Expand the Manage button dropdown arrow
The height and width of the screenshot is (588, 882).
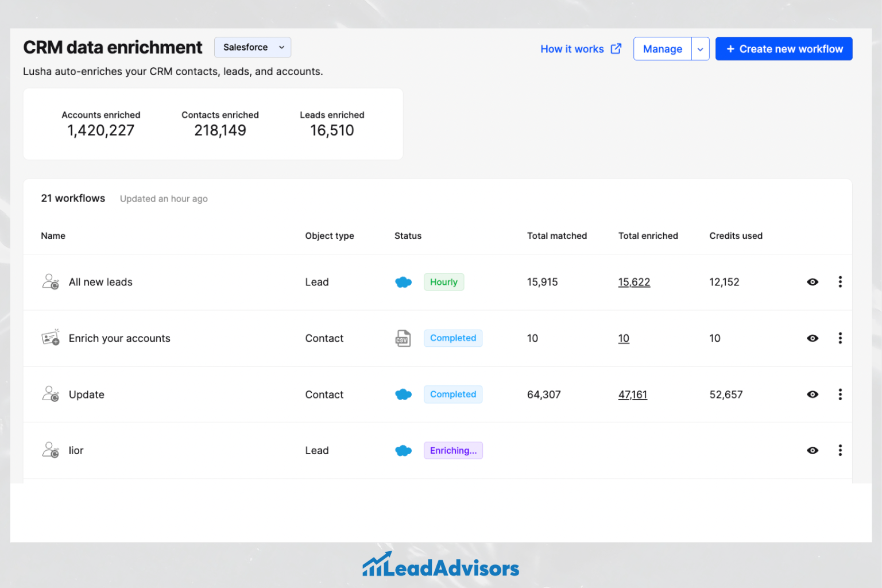tap(701, 49)
